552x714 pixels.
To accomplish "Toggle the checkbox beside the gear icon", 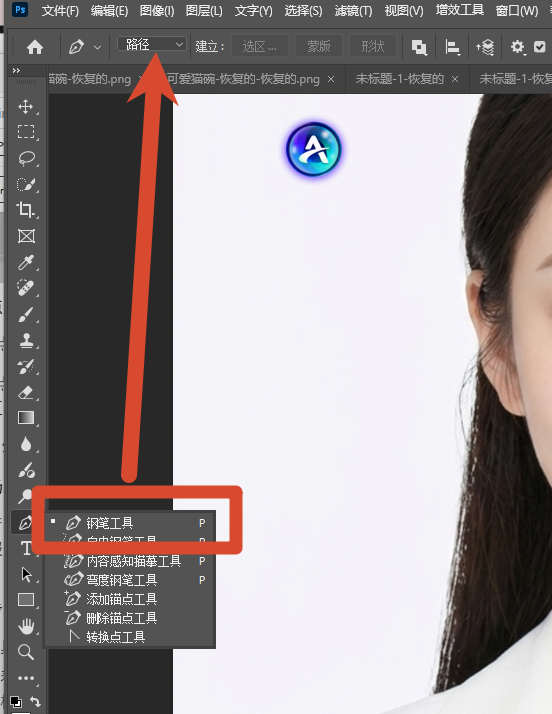I will (540, 46).
